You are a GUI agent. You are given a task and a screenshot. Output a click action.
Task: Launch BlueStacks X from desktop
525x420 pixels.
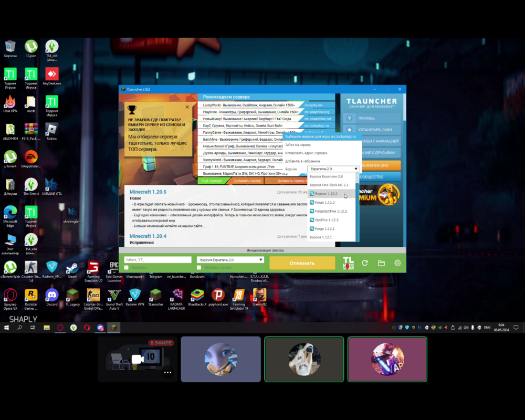[x=197, y=298]
